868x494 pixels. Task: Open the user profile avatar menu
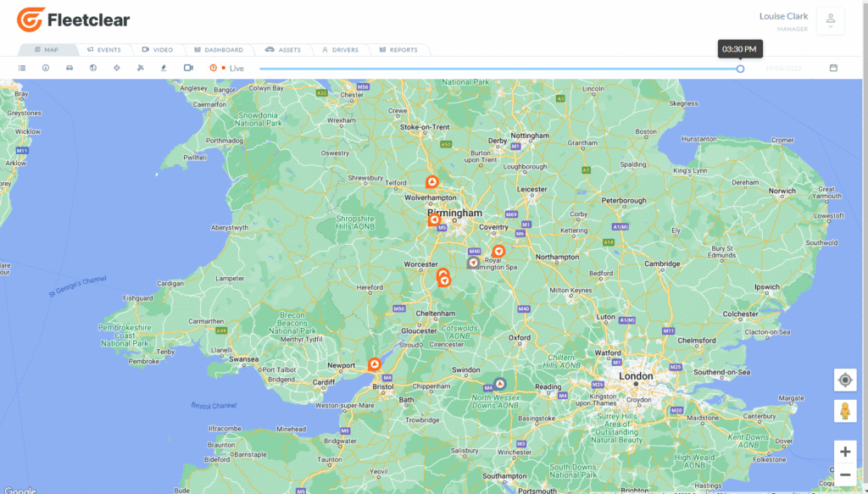point(831,21)
